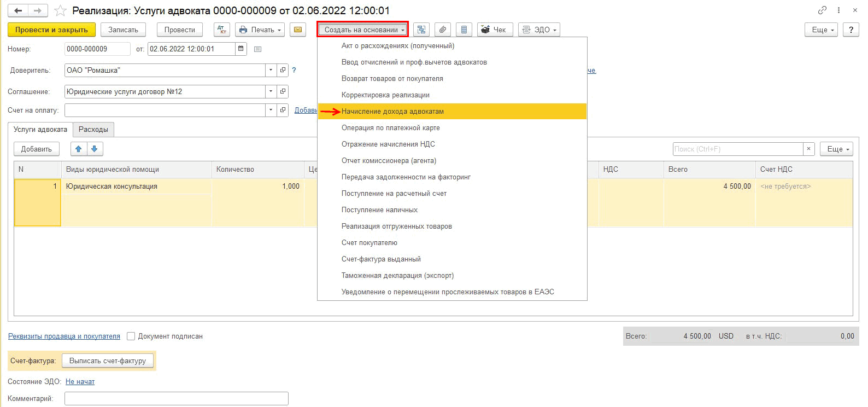Select Начисление дохода адвокатам menu item

pyautogui.click(x=392, y=111)
